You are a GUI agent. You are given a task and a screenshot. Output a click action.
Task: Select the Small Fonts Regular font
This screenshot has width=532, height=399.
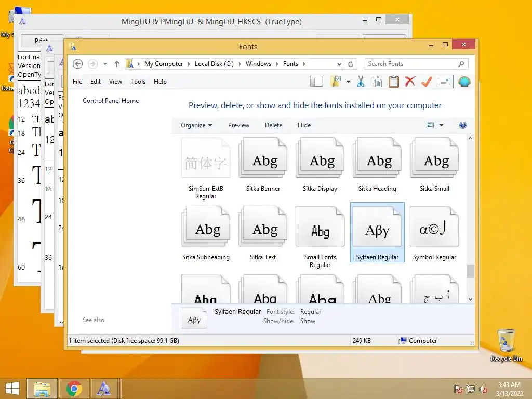point(320,237)
